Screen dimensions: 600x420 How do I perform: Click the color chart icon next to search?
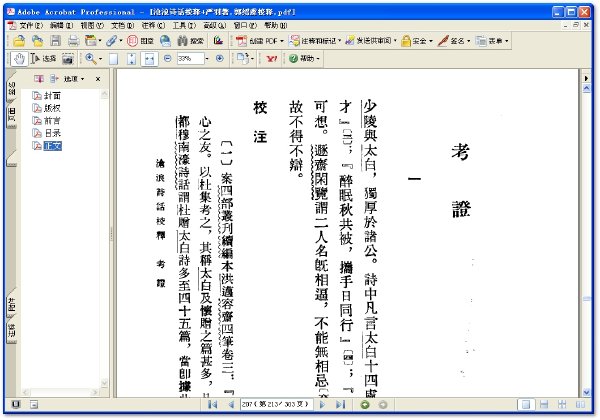tap(218, 41)
